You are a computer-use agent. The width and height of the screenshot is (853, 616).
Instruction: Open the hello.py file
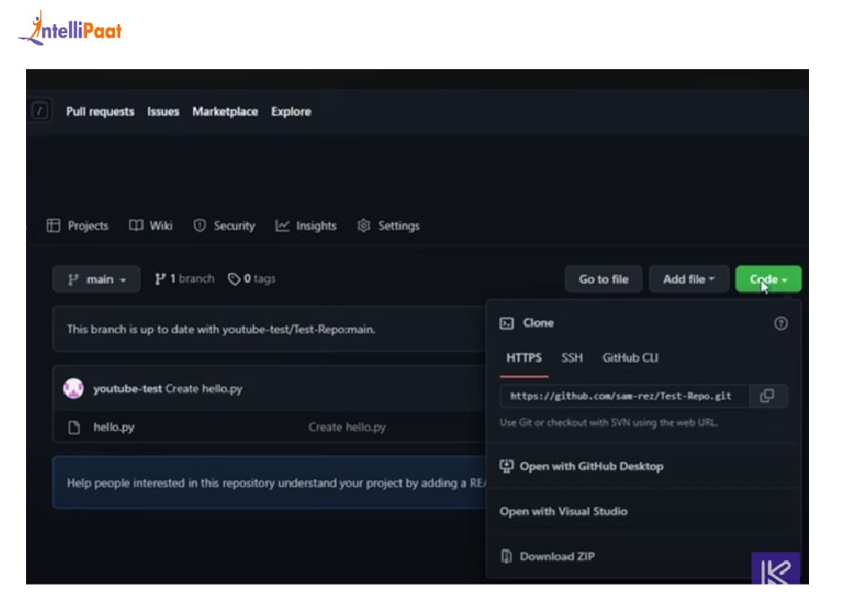(x=114, y=427)
